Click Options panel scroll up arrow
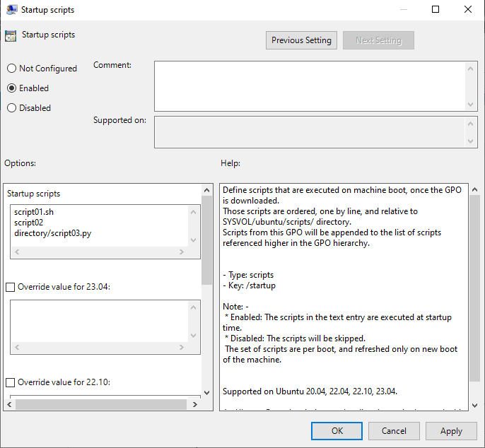 207,190
